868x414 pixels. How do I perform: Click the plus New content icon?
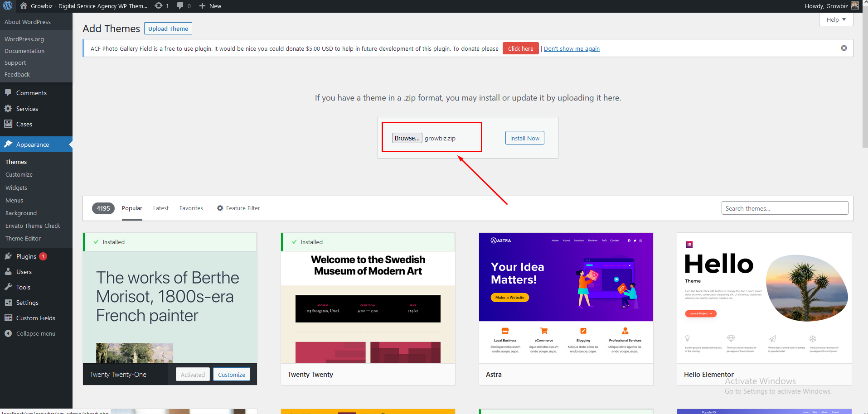(x=203, y=6)
